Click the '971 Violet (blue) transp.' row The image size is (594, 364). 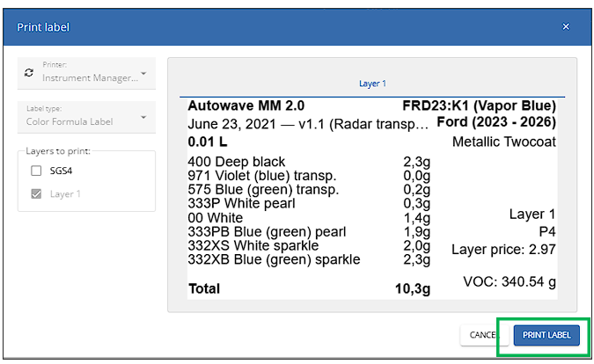pyautogui.click(x=309, y=176)
